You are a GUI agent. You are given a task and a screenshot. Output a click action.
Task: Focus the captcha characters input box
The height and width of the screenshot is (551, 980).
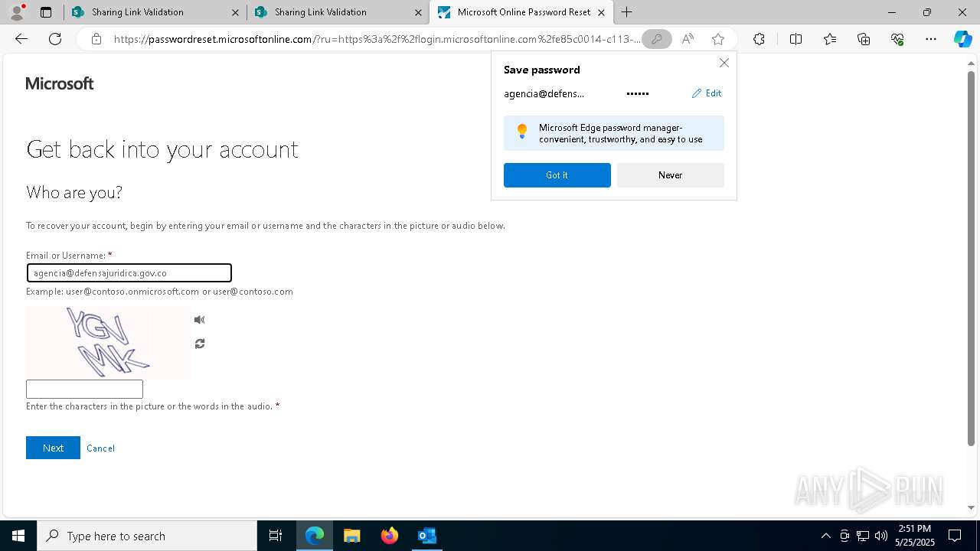84,389
